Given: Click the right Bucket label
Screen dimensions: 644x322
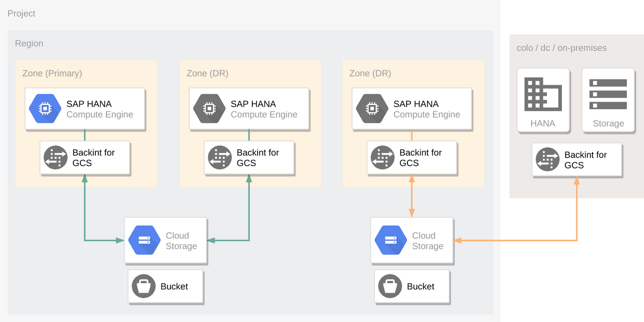Looking at the screenshot, I should tap(421, 287).
